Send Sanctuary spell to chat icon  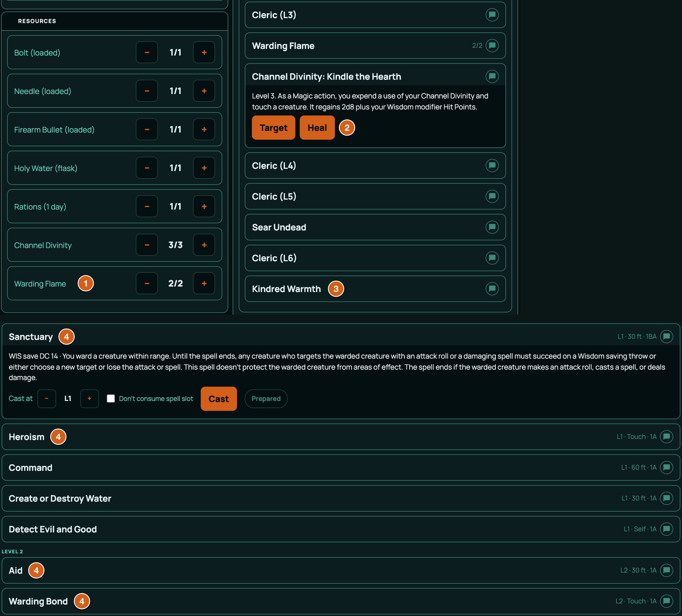(x=666, y=336)
